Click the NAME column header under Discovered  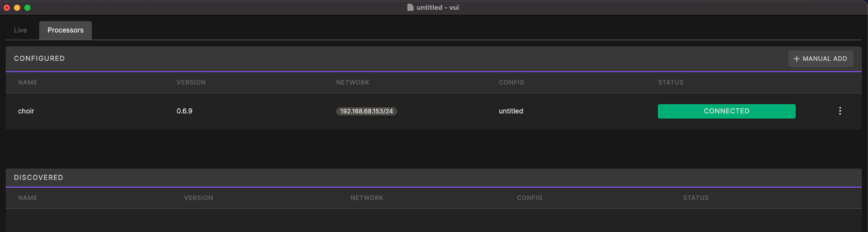pos(28,198)
